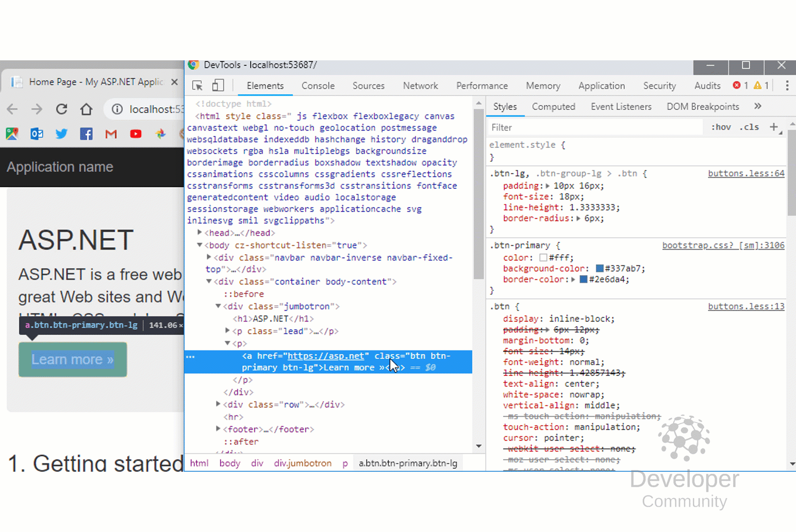The image size is (796, 532).
Task: Open the YouTube bookmark icon
Action: click(x=136, y=134)
